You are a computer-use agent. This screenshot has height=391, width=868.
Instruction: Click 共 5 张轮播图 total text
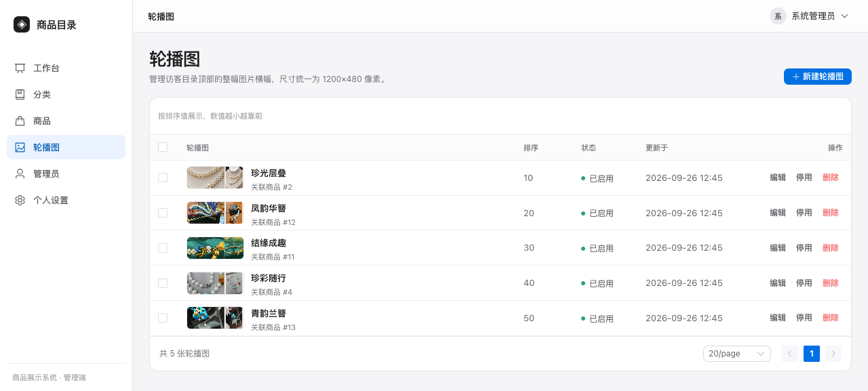tap(184, 354)
